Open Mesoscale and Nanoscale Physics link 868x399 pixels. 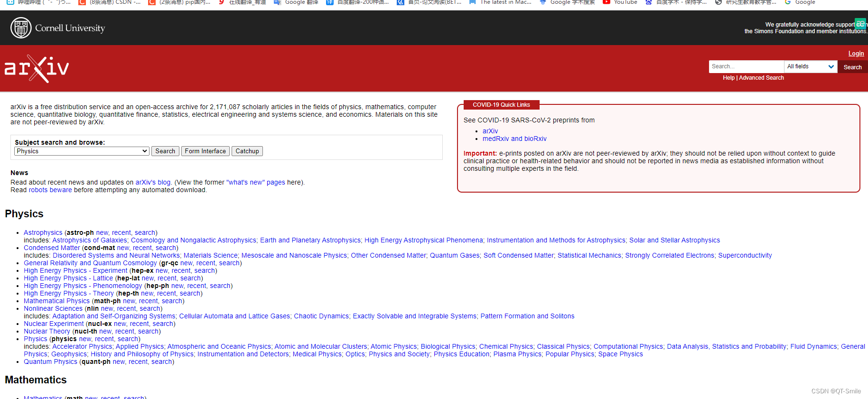pyautogui.click(x=294, y=255)
